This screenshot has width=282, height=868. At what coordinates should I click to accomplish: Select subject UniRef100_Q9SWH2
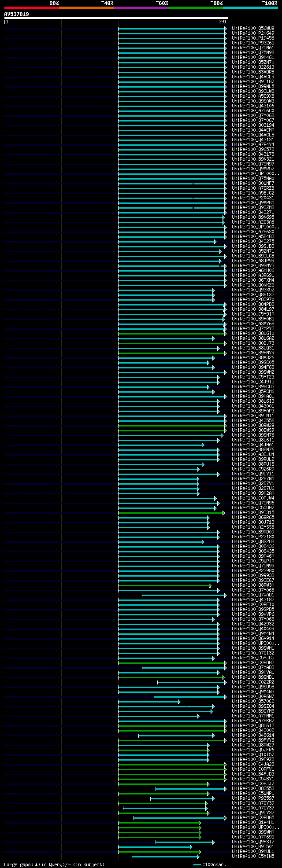[253, 372]
